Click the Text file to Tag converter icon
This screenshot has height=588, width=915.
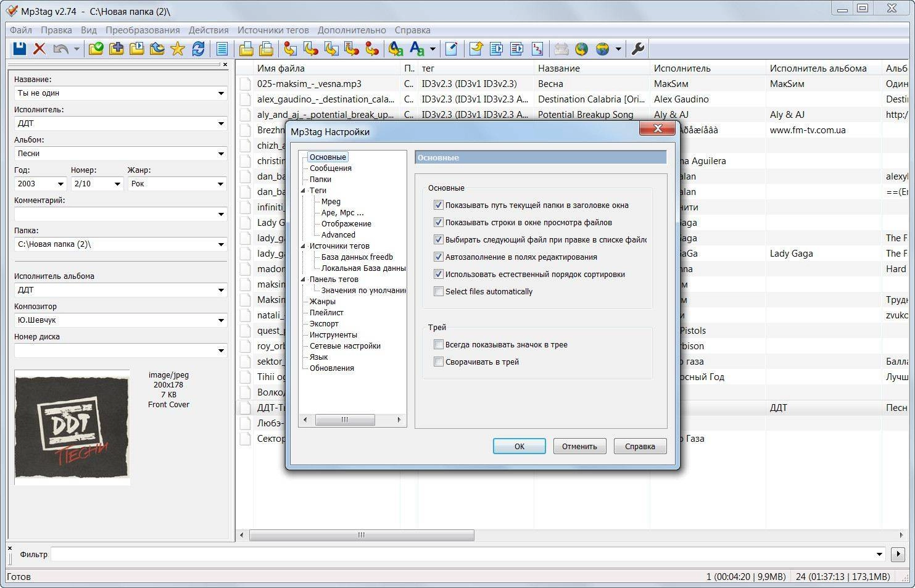352,49
